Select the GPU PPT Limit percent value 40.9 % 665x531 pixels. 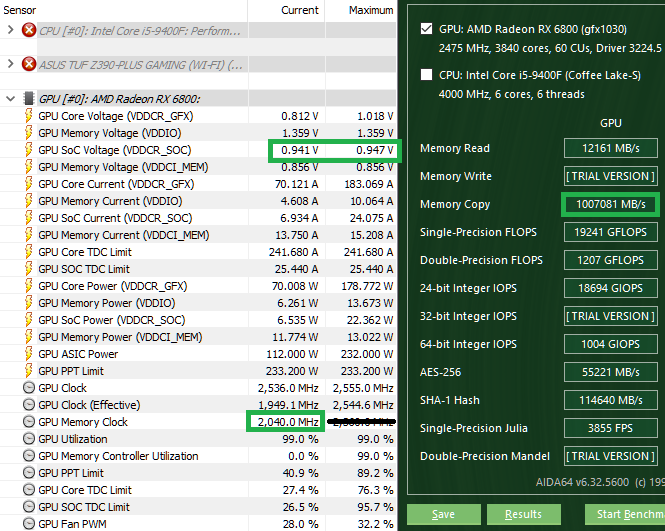point(300,473)
